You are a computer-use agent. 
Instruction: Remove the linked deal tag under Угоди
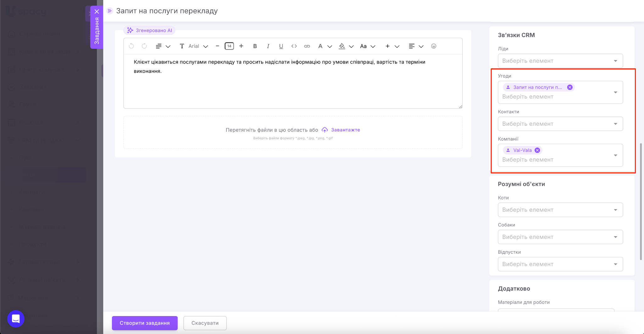click(570, 87)
